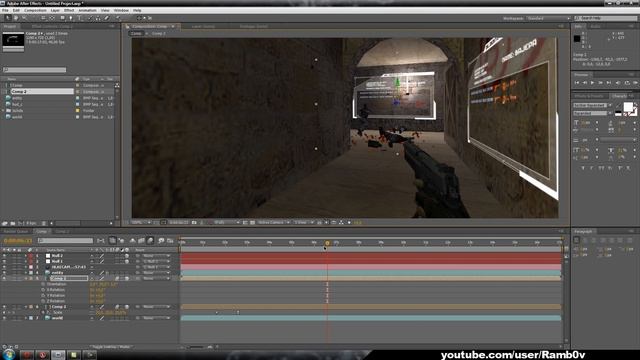Enable frame blending for the timeline
Viewport: 640px width, 360px height.
click(x=142, y=241)
